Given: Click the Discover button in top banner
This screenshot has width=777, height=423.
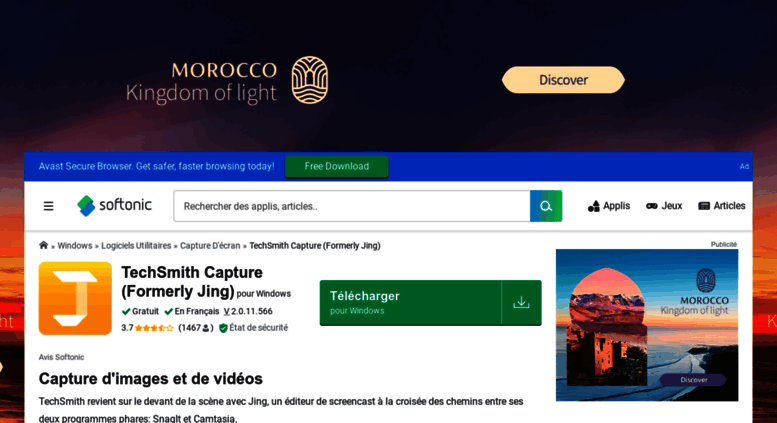Looking at the screenshot, I should tap(563, 80).
